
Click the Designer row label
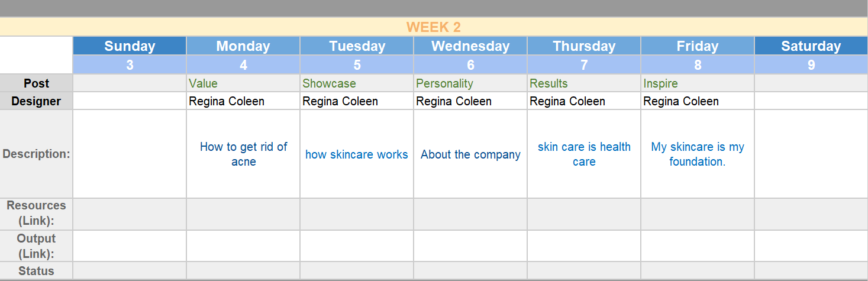[x=37, y=101]
